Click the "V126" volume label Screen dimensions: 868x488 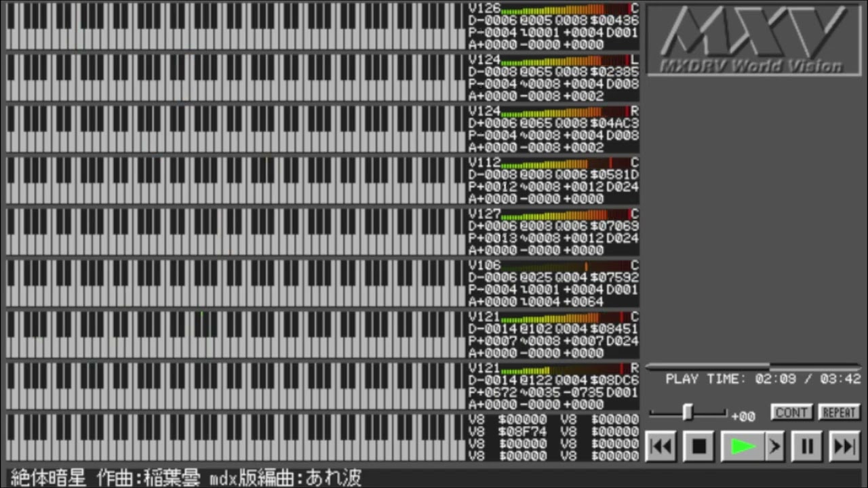(484, 8)
